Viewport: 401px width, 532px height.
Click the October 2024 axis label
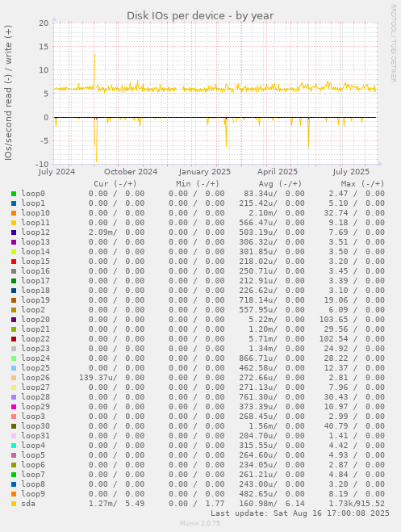(x=131, y=172)
